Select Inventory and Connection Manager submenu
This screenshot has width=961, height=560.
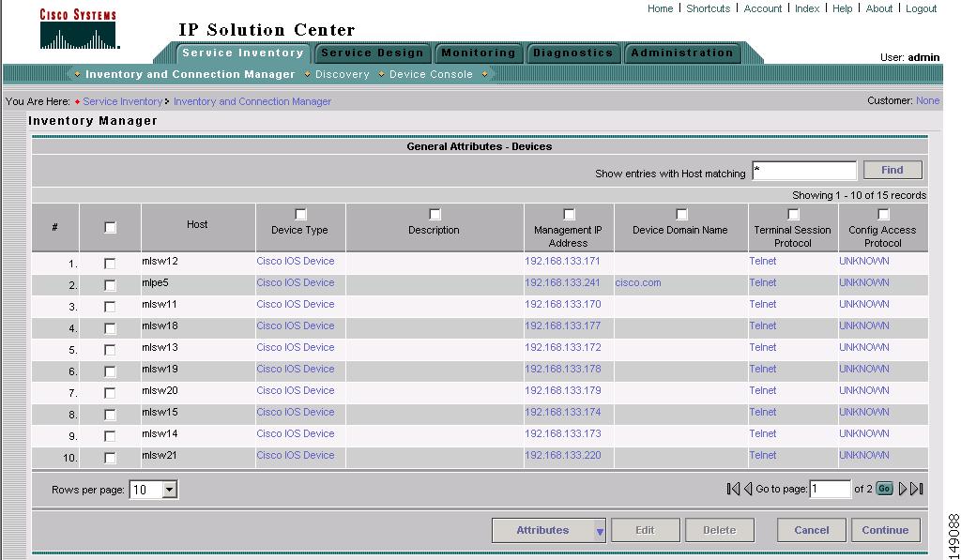(x=190, y=74)
